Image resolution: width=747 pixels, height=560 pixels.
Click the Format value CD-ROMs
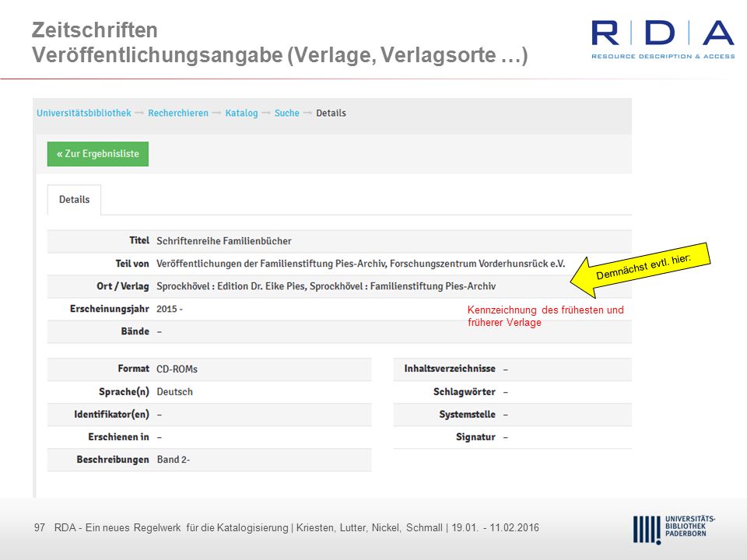177,369
